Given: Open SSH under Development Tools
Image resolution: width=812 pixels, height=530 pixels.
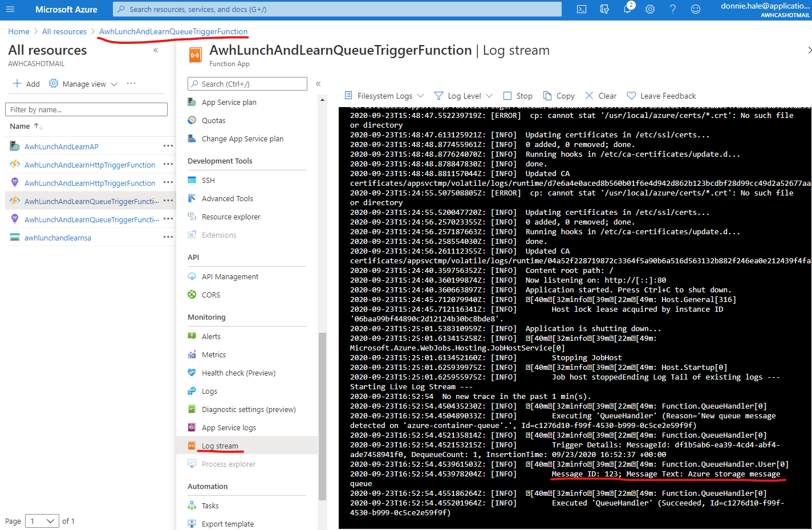Looking at the screenshot, I should (208, 180).
